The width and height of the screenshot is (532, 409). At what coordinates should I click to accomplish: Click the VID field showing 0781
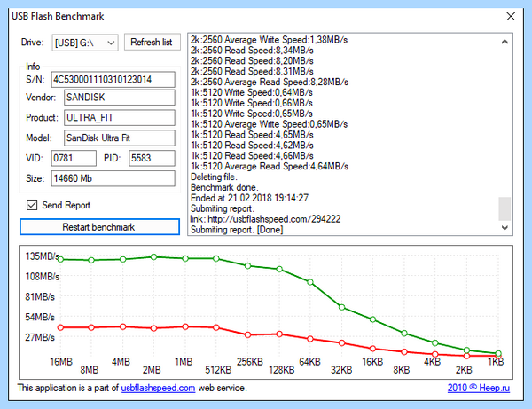(74, 158)
